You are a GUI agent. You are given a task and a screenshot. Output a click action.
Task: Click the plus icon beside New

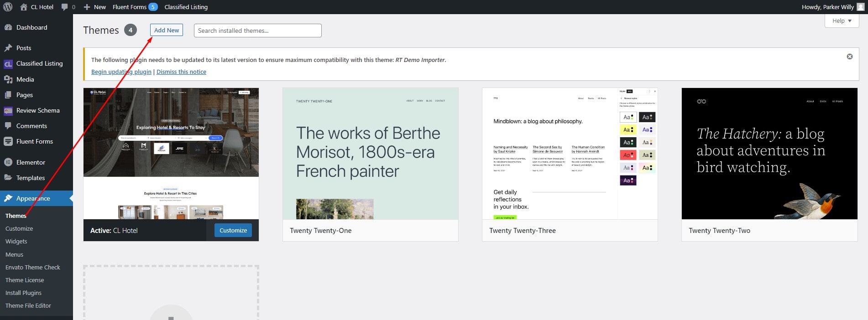87,7
